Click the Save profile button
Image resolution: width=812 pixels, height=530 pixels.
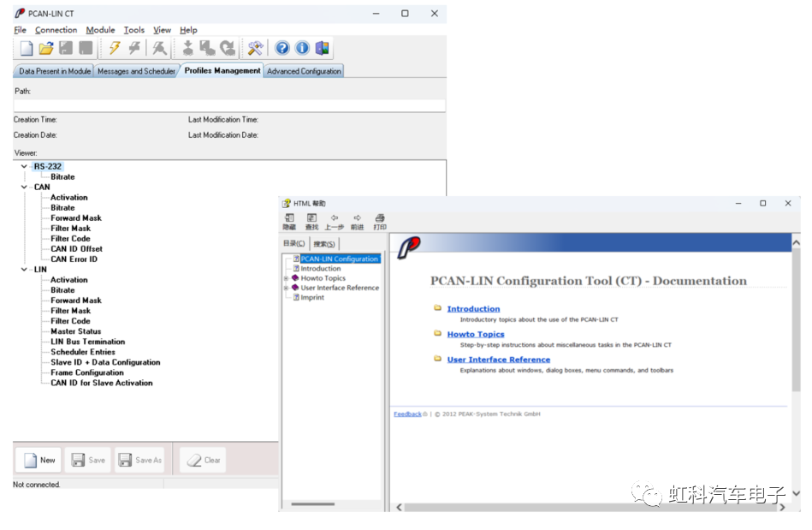point(87,460)
